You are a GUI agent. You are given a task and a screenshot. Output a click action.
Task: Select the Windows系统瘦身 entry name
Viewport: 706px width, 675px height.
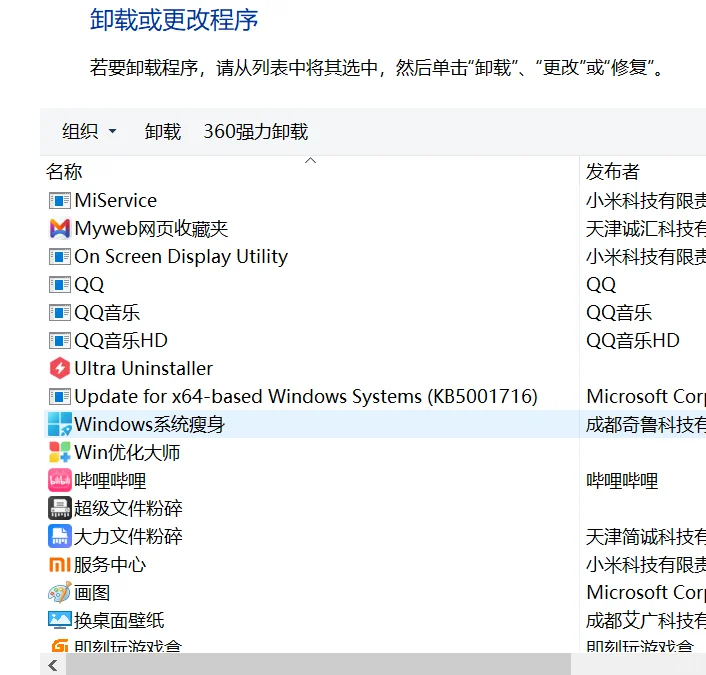coord(149,424)
